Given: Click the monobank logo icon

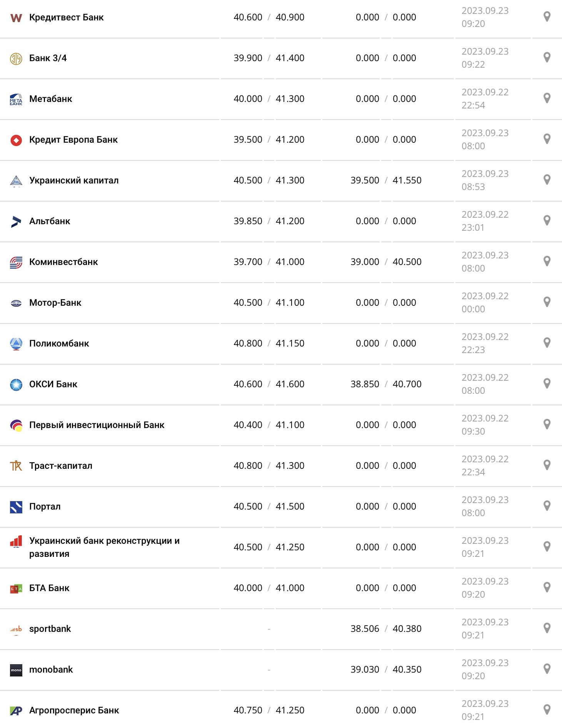Looking at the screenshot, I should tap(15, 669).
